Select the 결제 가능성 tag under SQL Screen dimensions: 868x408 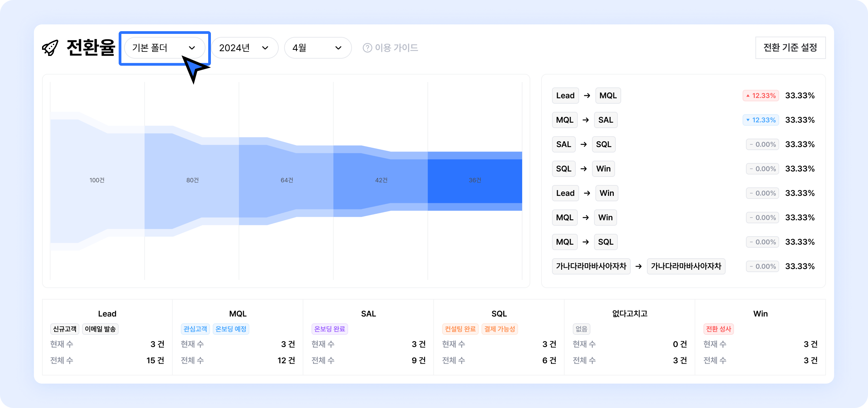[x=499, y=329]
